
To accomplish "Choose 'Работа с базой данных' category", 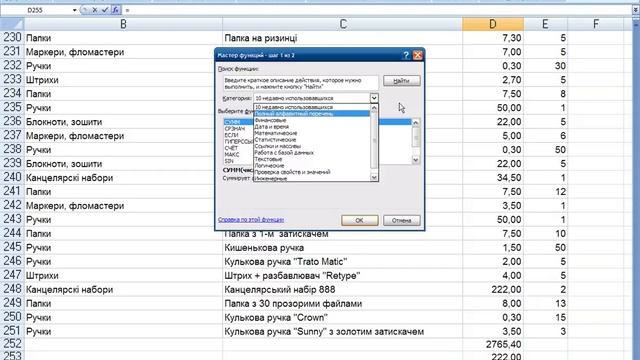I will coord(311,153).
